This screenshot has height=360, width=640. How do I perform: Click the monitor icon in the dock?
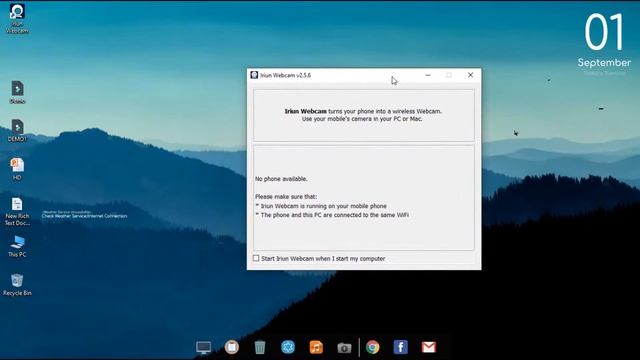(203, 347)
